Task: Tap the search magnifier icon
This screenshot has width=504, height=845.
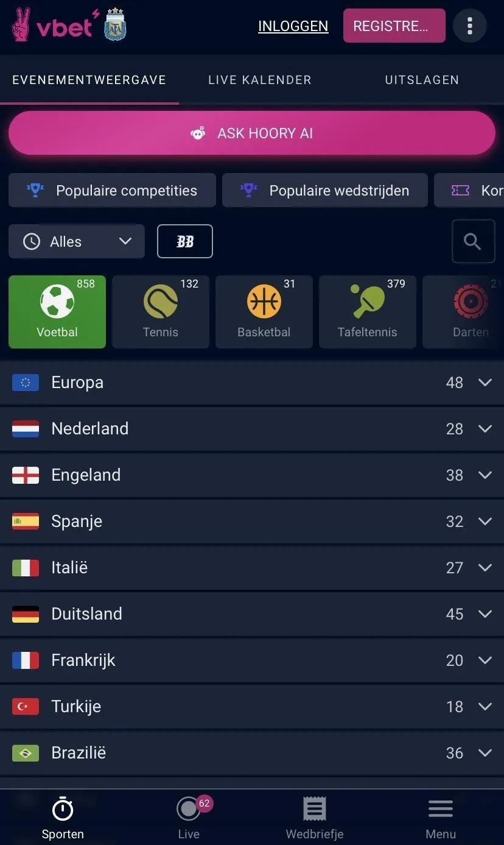Action: coord(473,242)
